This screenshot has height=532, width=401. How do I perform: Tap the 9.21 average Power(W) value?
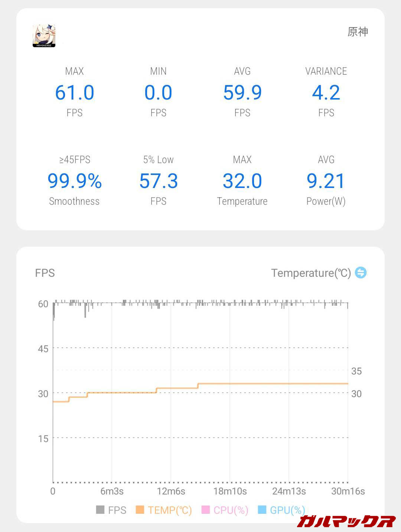click(326, 181)
